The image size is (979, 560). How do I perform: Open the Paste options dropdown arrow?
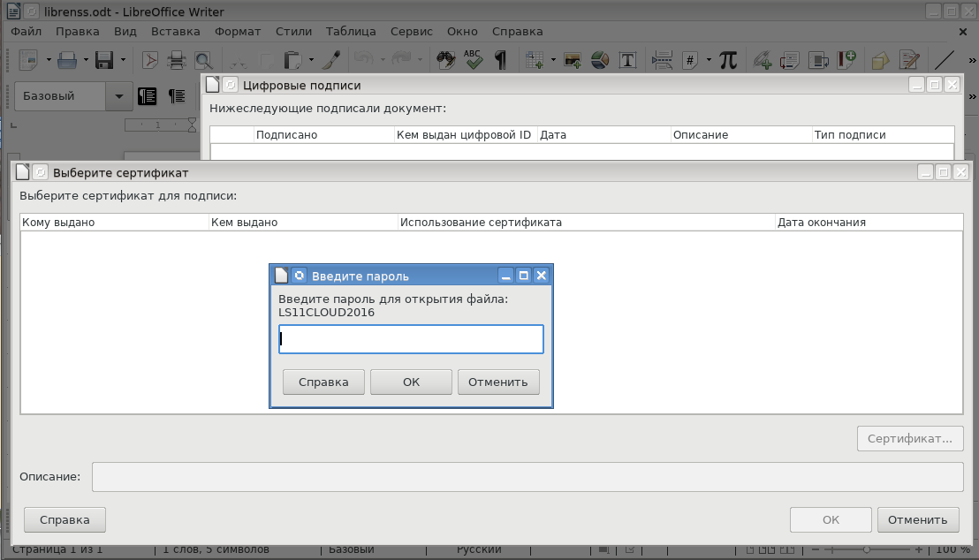[x=311, y=60]
